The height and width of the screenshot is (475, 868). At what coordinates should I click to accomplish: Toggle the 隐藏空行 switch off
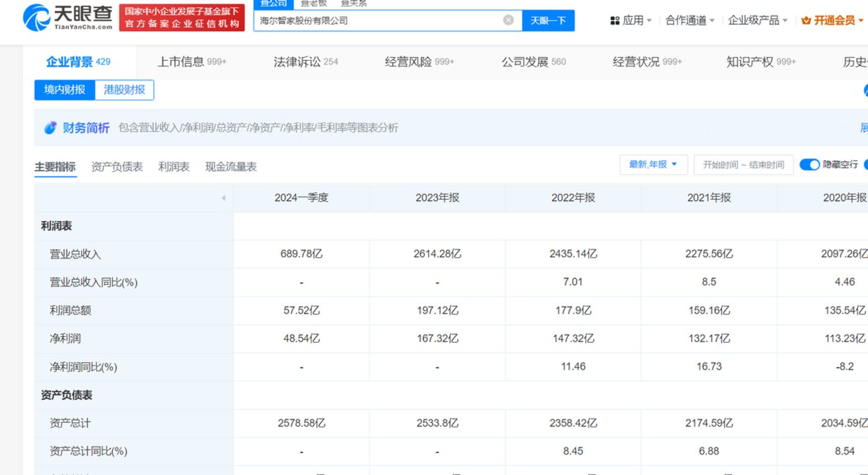[808, 164]
